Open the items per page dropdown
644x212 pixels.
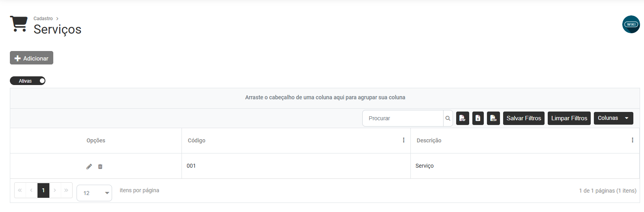[94, 193]
